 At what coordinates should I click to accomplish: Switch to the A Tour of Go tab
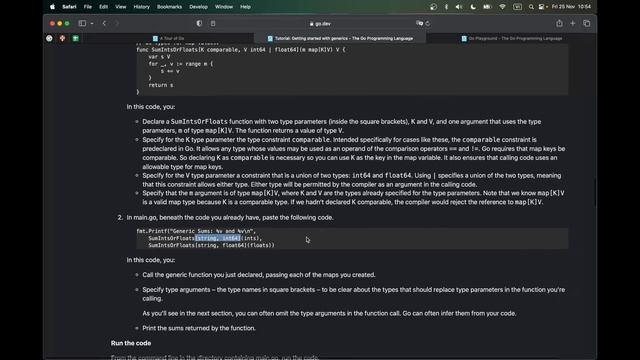click(x=168, y=38)
